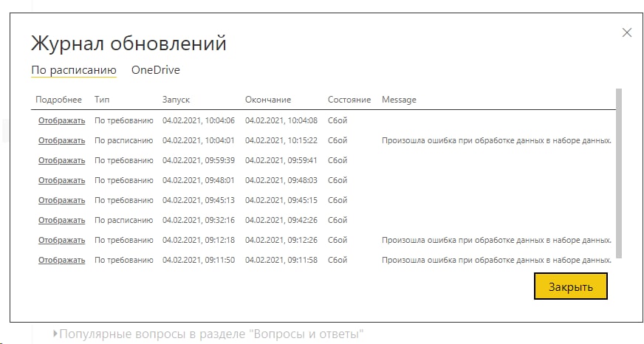The image size is (644, 344).
Task: Click the Состояние column header
Action: pyautogui.click(x=349, y=100)
